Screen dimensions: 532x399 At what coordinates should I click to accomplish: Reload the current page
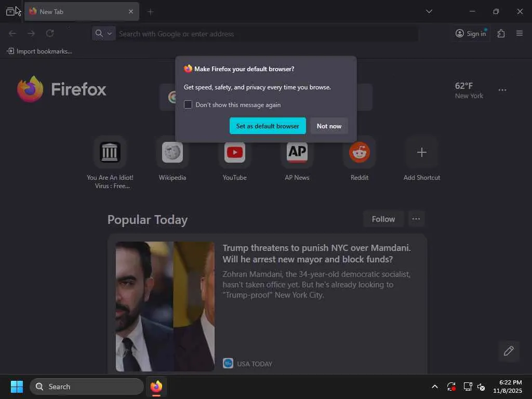click(50, 33)
